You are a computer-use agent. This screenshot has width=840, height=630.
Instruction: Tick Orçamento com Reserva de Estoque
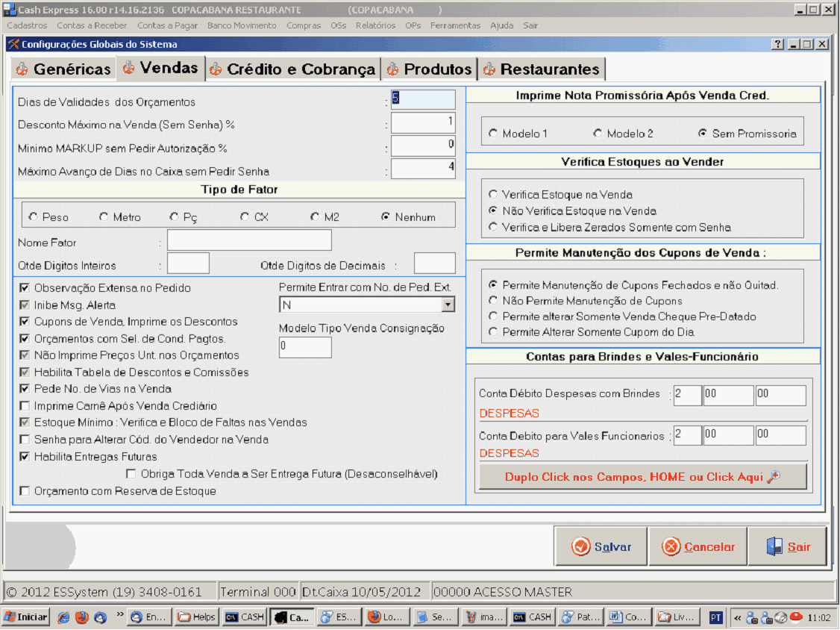coord(25,491)
